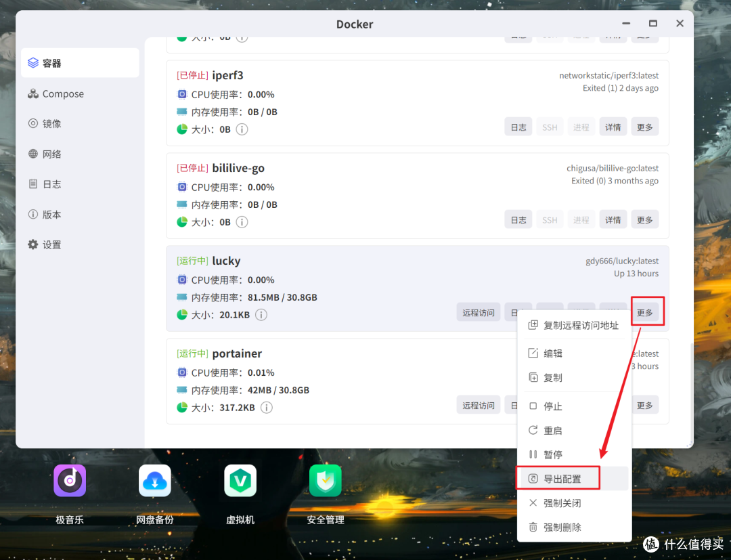Viewport: 731px width, 560px height.
Task: Click the iperf3 container name
Action: click(227, 75)
